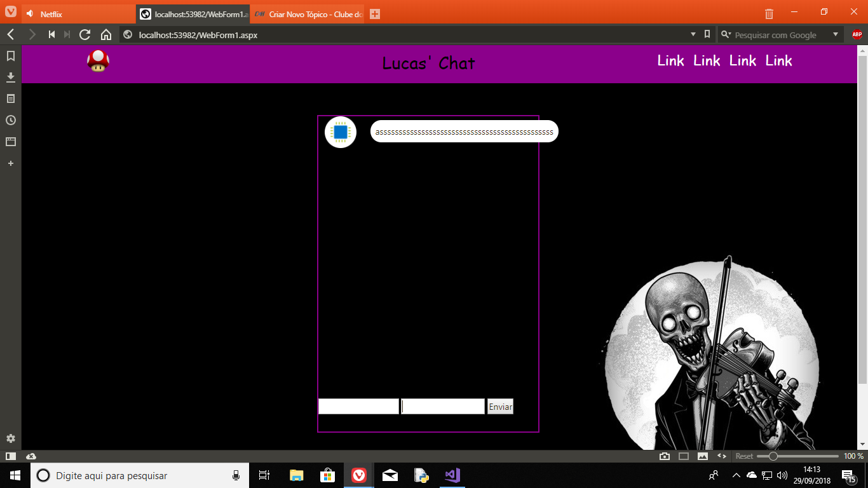Open the volume control in tray
Screen dimensions: 868x488
pyautogui.click(x=782, y=475)
